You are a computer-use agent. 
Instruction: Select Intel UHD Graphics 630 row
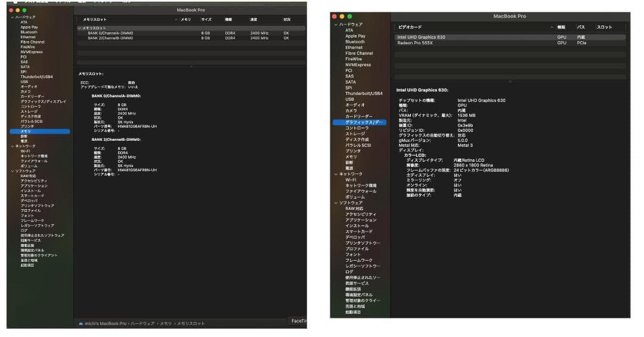510,37
